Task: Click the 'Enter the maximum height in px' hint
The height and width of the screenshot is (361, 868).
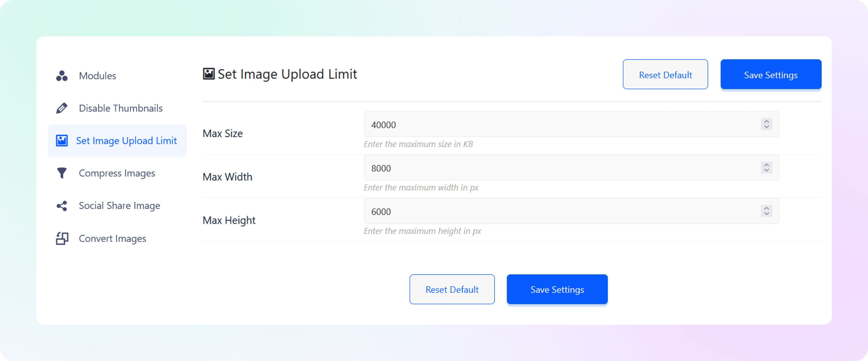Action: pyautogui.click(x=423, y=231)
